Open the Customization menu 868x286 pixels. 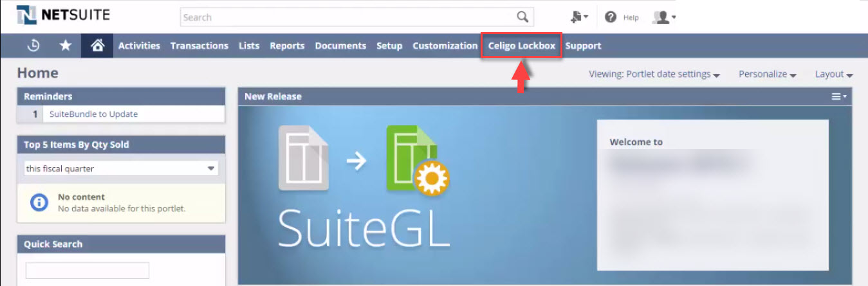[445, 46]
